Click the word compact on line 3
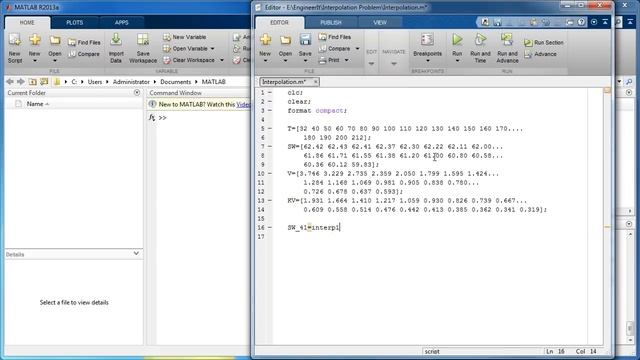Image resolution: width=640 pixels, height=360 pixels. 330,111
